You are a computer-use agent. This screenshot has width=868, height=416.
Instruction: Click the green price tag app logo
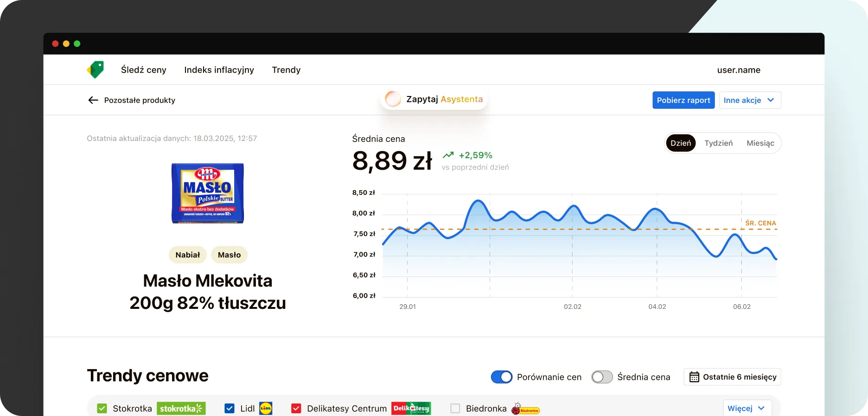pos(96,70)
